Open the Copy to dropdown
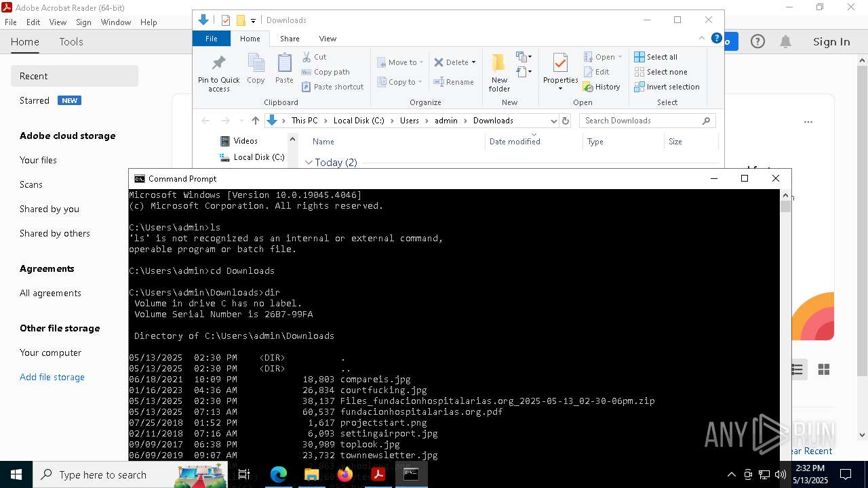 pyautogui.click(x=399, y=82)
